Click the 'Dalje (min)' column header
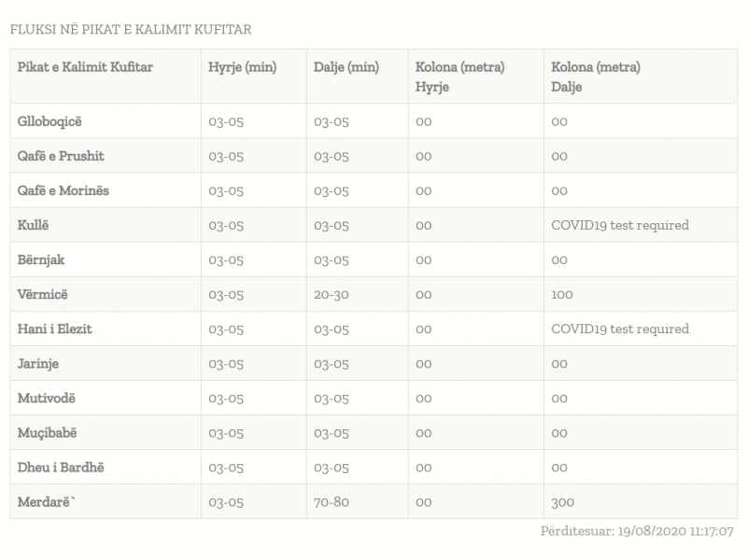The image size is (748, 560). point(346,67)
